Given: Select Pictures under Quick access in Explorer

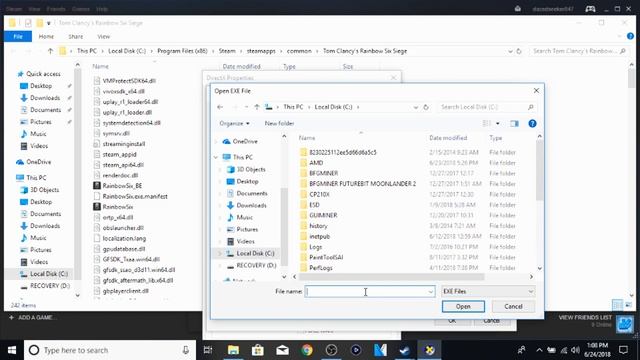Looking at the screenshot, I should 40,122.
